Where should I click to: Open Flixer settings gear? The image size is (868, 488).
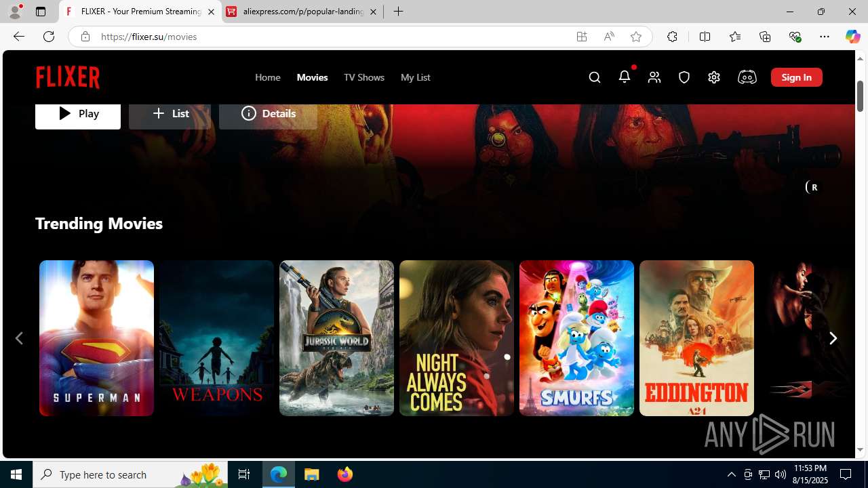(x=714, y=77)
